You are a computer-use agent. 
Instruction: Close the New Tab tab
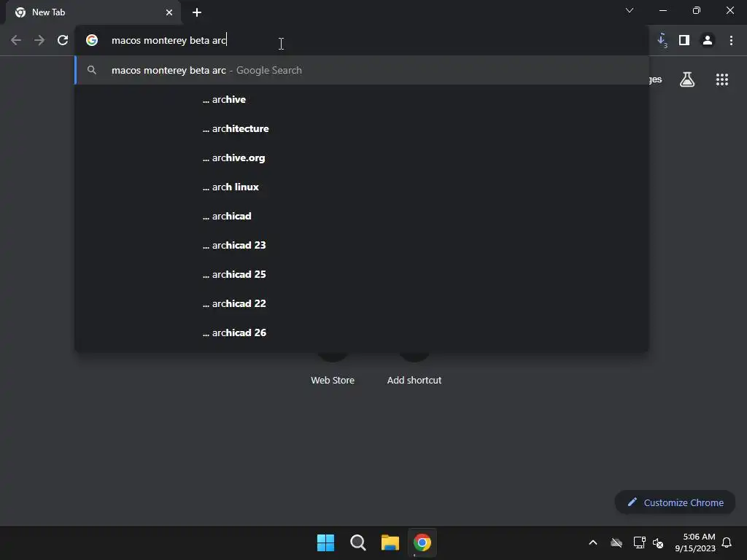(169, 12)
